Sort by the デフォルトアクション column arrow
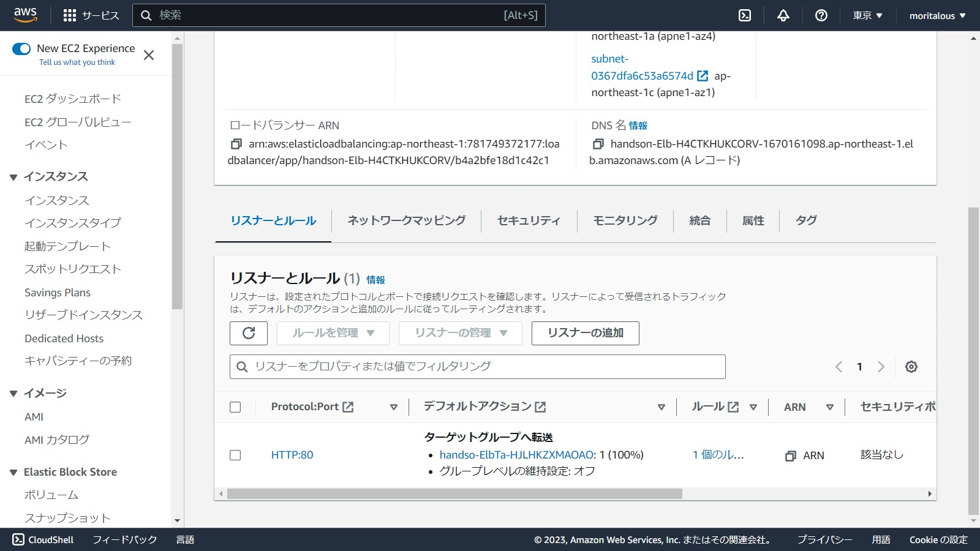Viewport: 980px width, 551px height. click(661, 407)
